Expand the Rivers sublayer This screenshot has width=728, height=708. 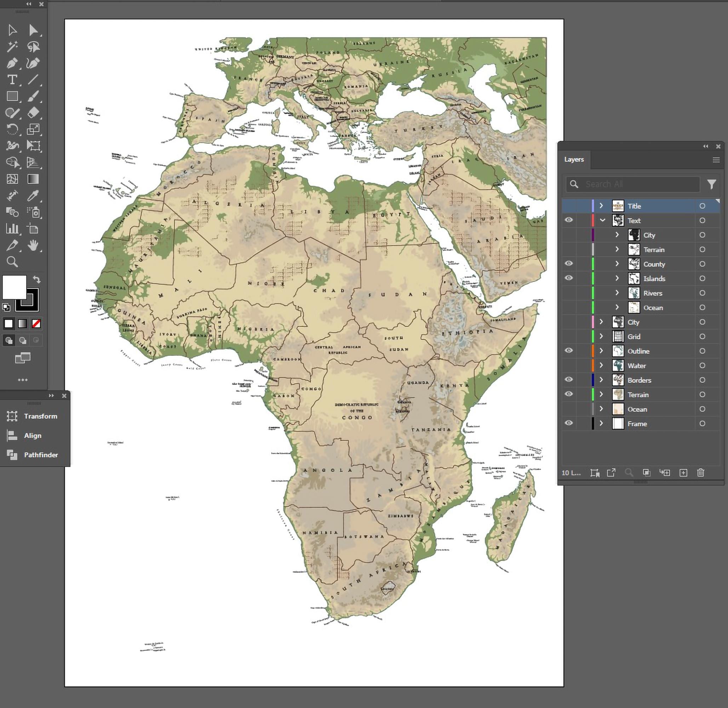(617, 293)
